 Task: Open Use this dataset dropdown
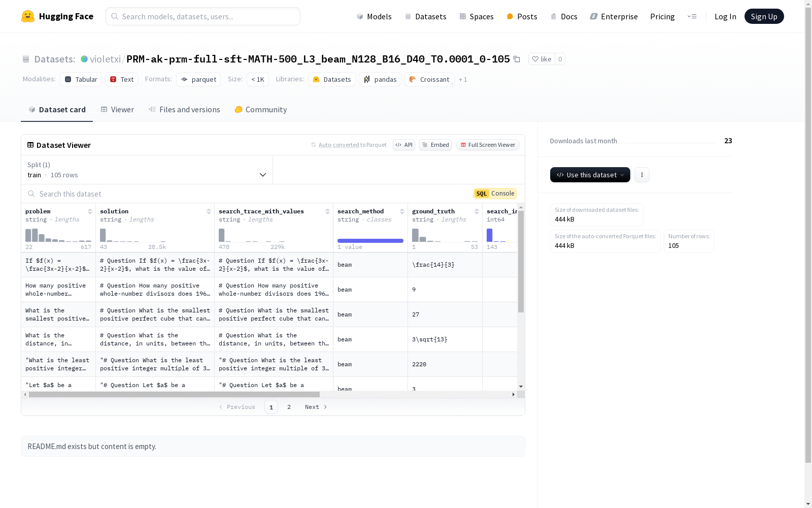tap(590, 175)
